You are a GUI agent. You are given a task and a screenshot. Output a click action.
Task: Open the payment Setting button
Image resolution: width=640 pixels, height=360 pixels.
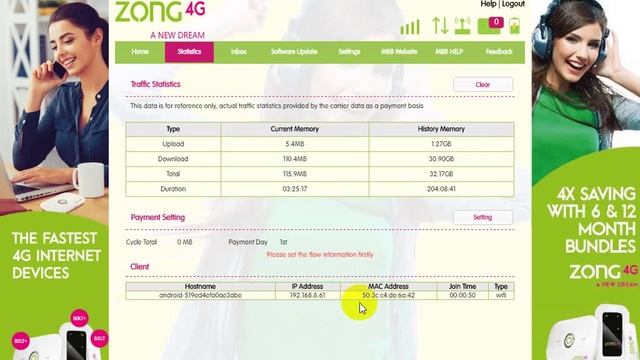[x=483, y=218]
